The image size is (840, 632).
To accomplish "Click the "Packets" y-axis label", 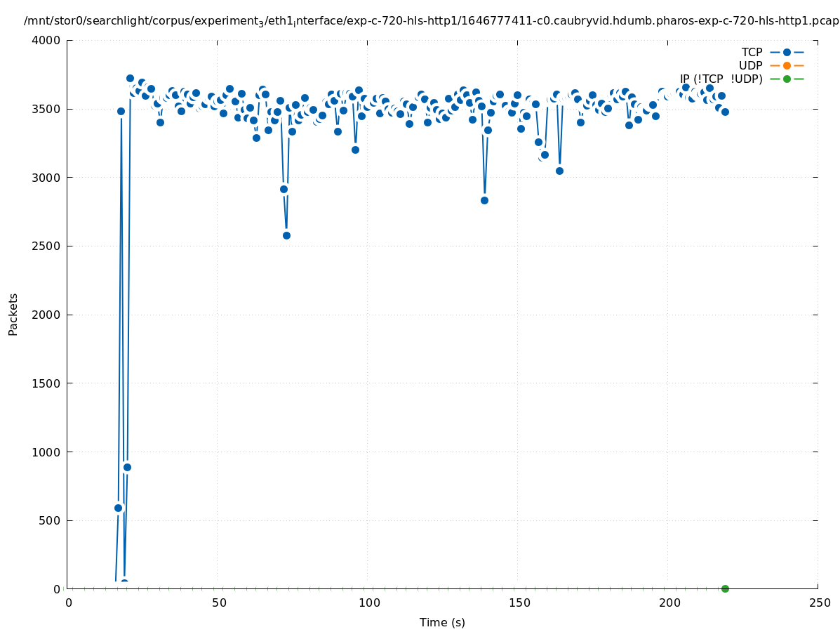I will 13,314.
